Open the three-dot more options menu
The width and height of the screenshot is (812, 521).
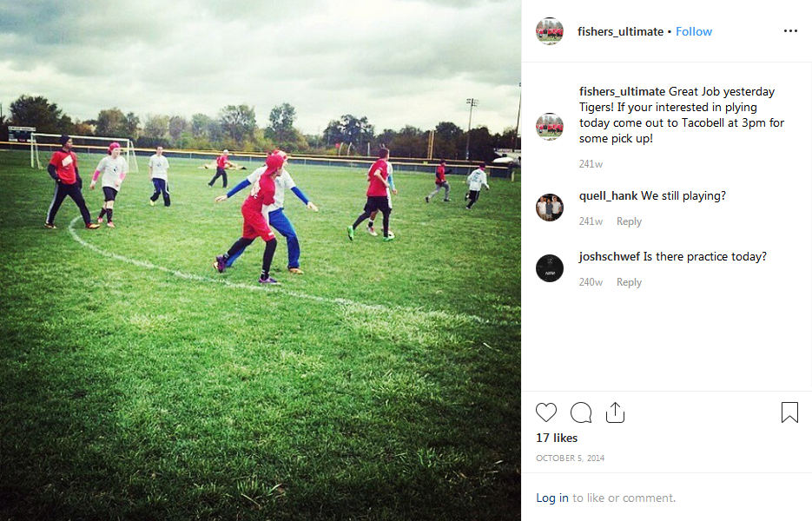point(790,31)
